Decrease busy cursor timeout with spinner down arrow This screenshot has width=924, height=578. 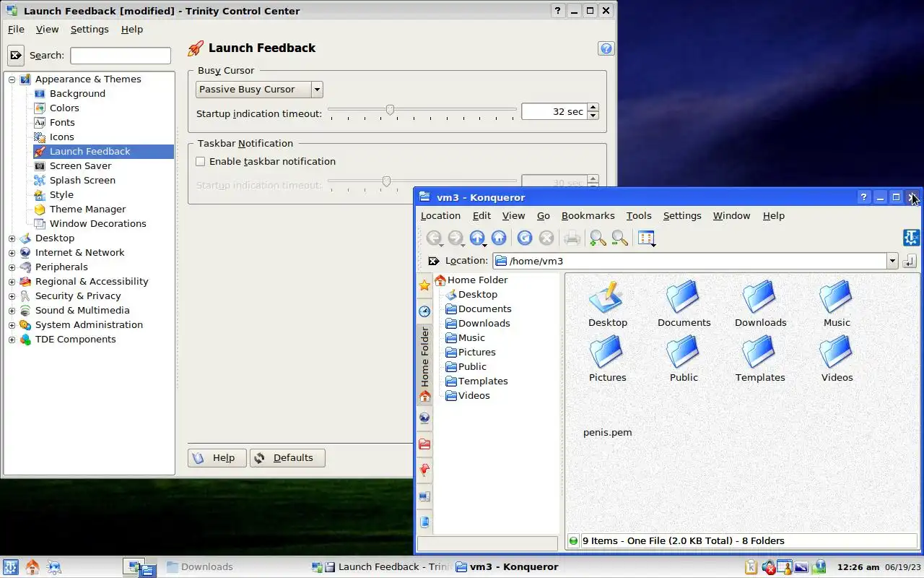[593, 116]
